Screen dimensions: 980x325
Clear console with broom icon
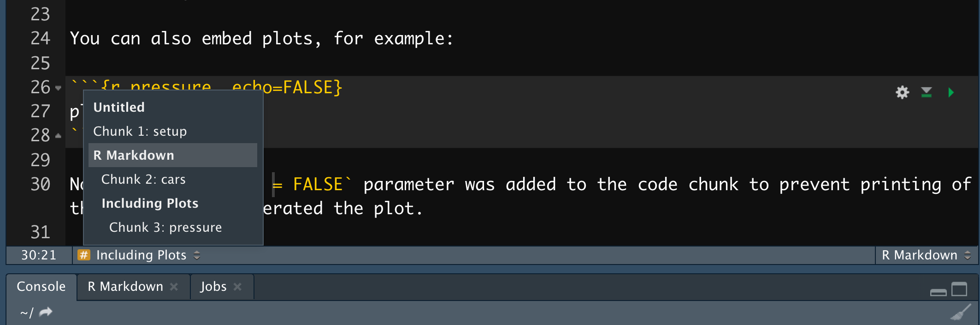coord(961,313)
